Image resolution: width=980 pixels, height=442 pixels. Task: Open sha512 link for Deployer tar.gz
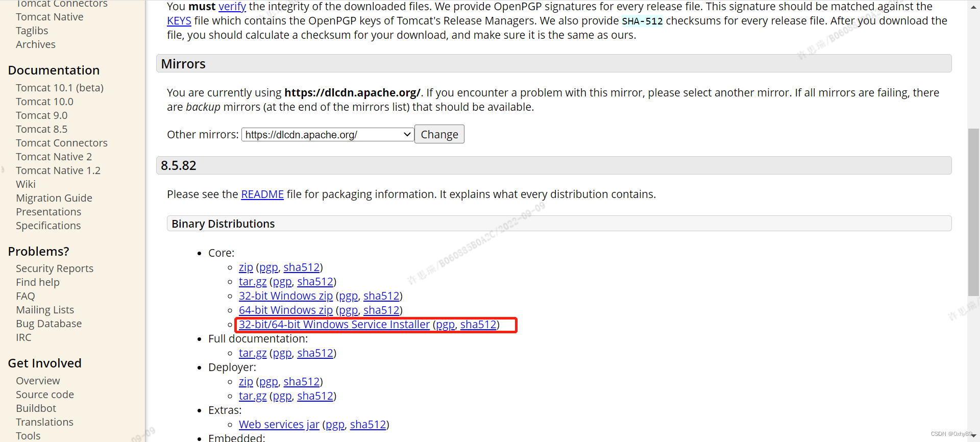315,396
